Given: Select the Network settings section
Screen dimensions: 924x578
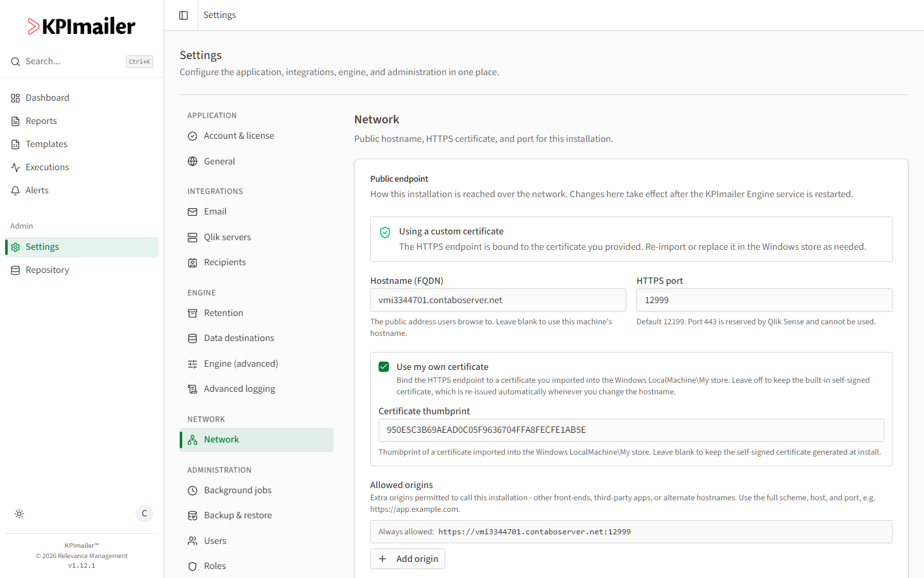Looking at the screenshot, I should (x=257, y=440).
